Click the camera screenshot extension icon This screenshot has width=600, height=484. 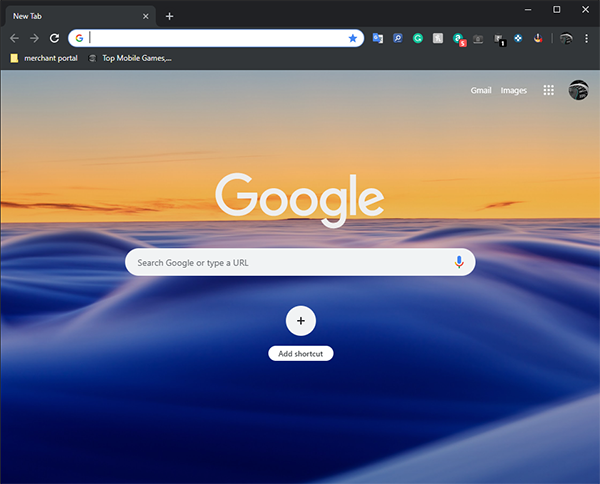tap(478, 38)
